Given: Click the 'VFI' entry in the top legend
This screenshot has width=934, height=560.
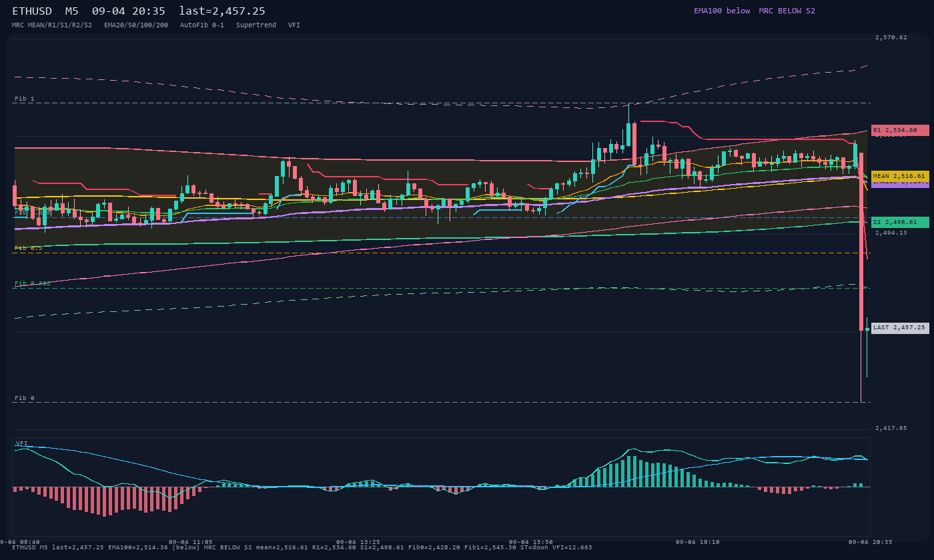Looking at the screenshot, I should [294, 25].
